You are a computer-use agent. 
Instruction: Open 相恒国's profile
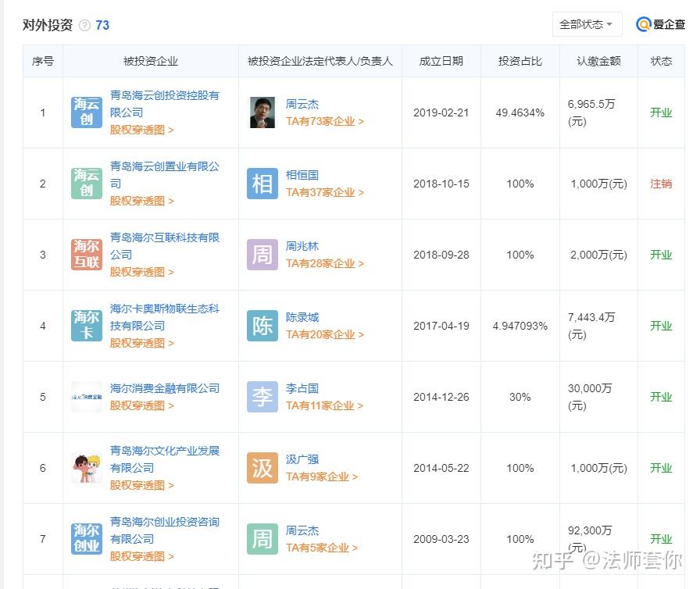pos(302,175)
